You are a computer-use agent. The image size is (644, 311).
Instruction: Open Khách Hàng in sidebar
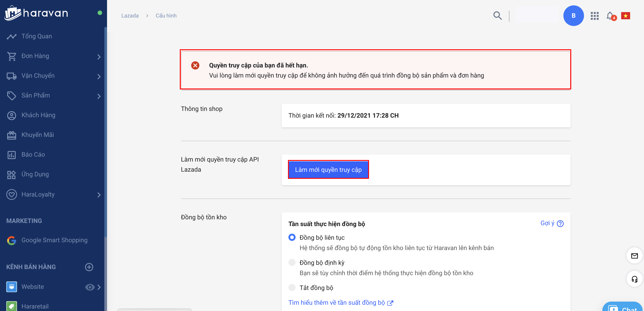tap(38, 115)
